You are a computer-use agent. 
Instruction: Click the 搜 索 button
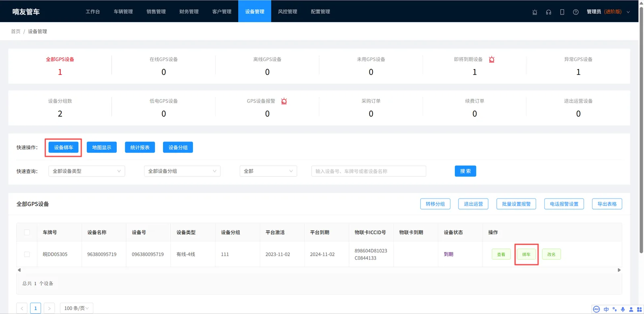(x=465, y=171)
